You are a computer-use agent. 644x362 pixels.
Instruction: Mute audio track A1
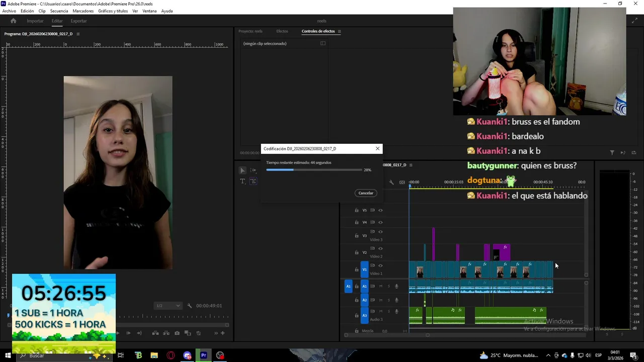380,286
